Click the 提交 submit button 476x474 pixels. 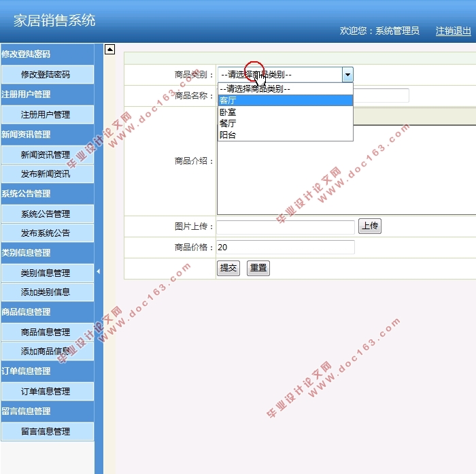click(228, 268)
